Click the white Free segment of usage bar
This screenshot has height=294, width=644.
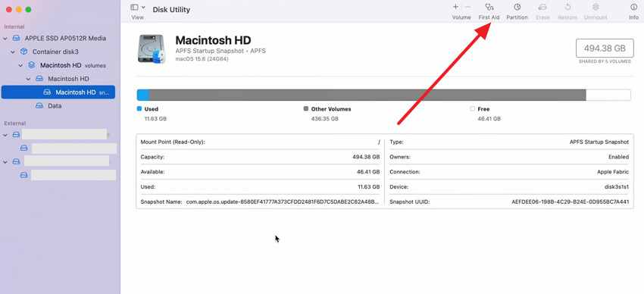608,95
